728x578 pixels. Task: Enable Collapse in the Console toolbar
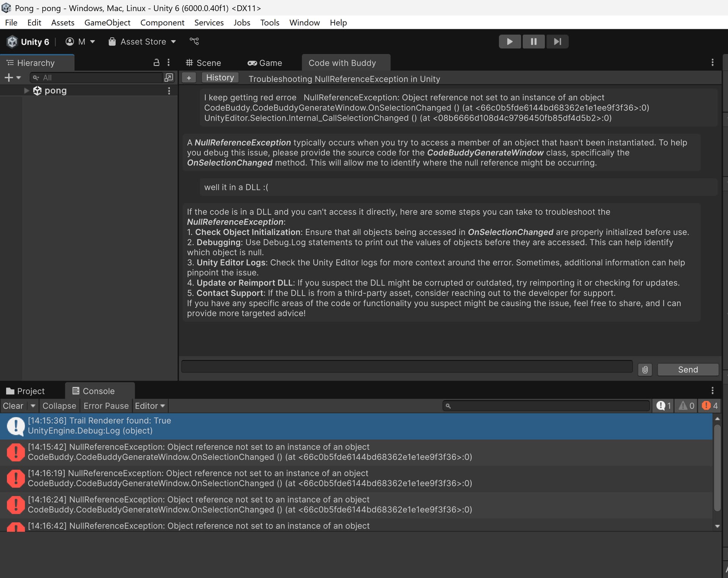tap(59, 406)
